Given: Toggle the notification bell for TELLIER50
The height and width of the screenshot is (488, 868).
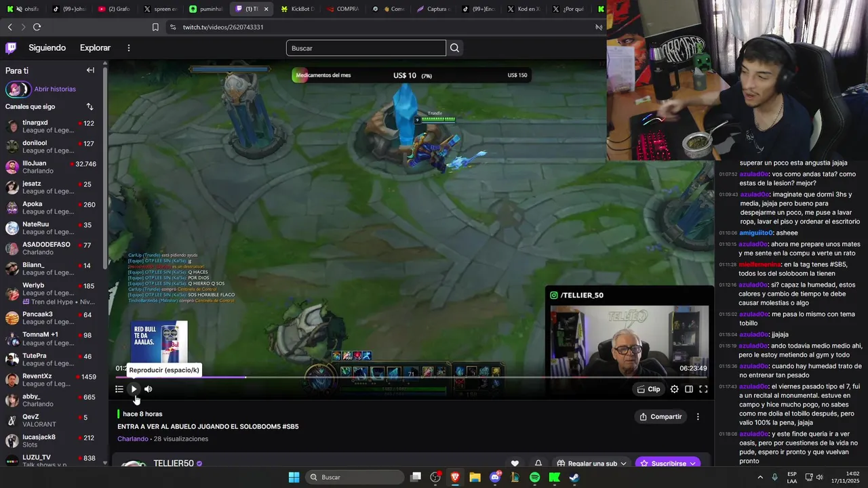Looking at the screenshot, I should click(538, 464).
